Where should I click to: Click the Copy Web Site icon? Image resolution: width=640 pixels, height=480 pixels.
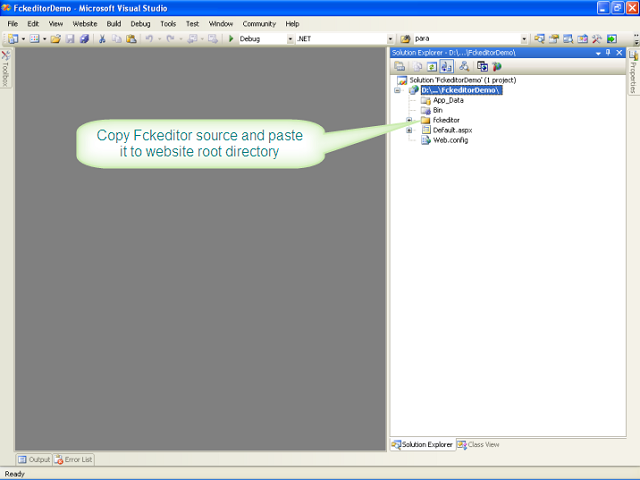coord(482,66)
